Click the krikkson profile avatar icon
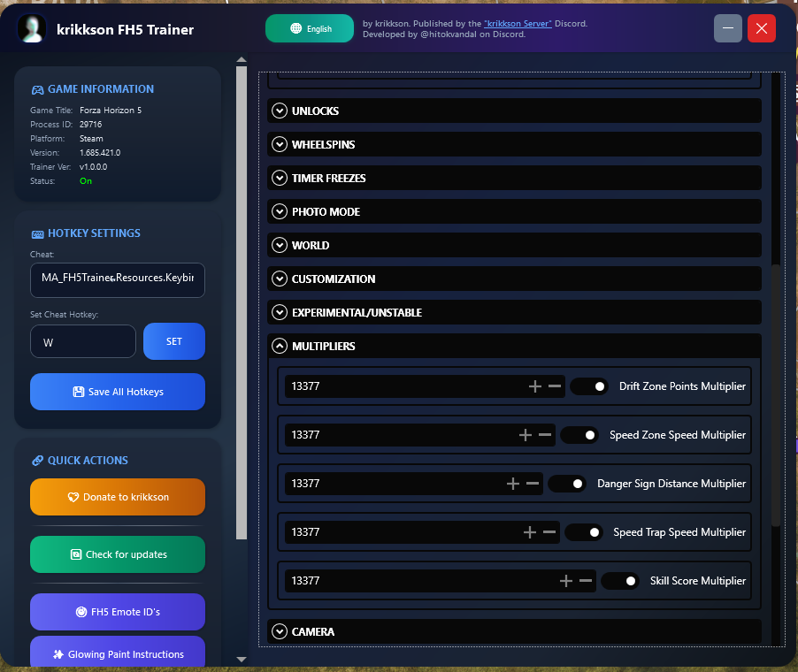The image size is (798, 672). coord(32,28)
